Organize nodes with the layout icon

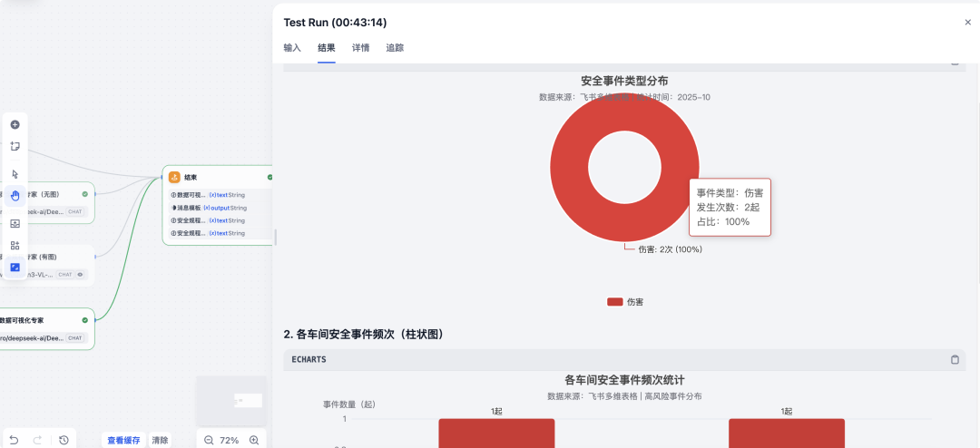pyautogui.click(x=15, y=246)
